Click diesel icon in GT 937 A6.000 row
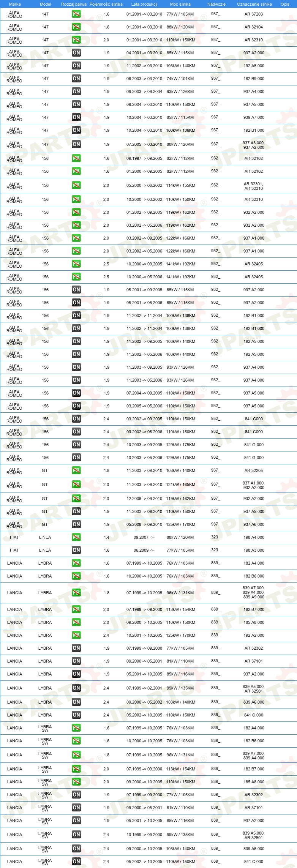The width and height of the screenshot is (297, 868). (x=76, y=524)
